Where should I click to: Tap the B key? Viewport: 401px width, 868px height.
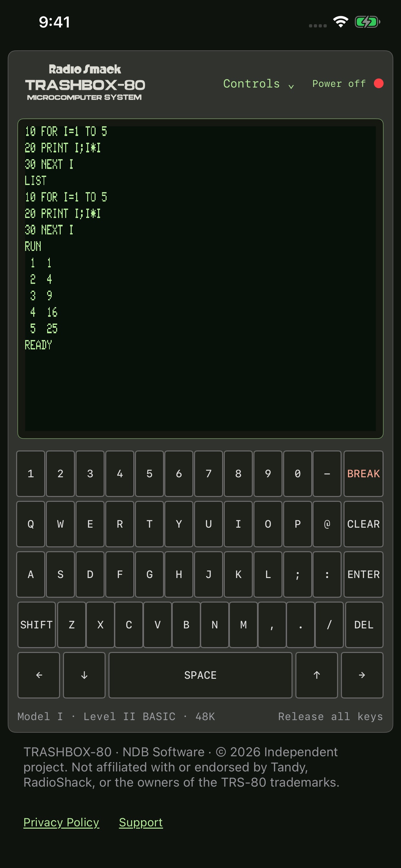(x=186, y=625)
